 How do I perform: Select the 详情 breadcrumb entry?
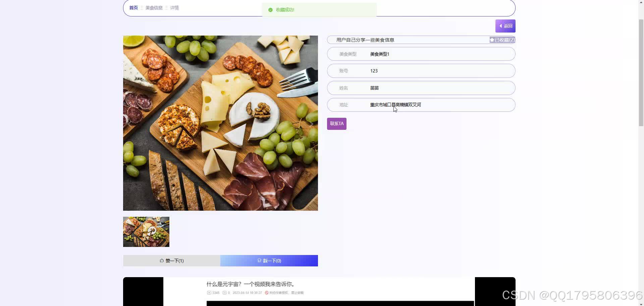(174, 8)
